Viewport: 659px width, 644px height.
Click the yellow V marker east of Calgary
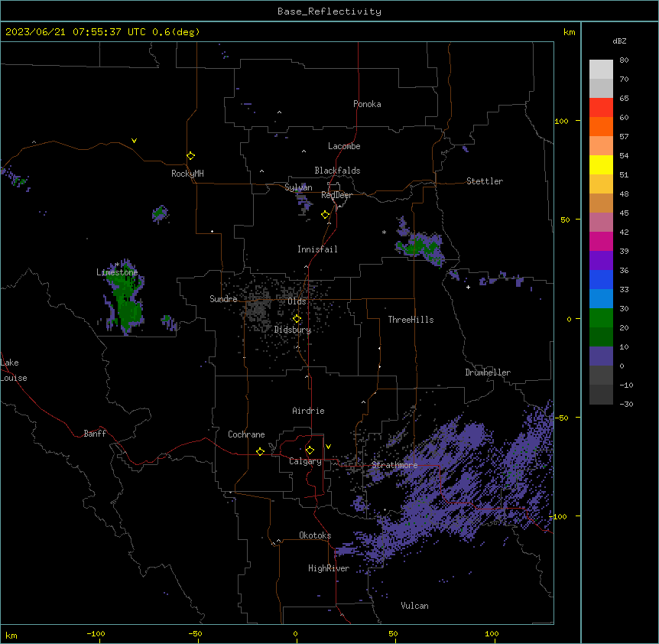click(328, 447)
